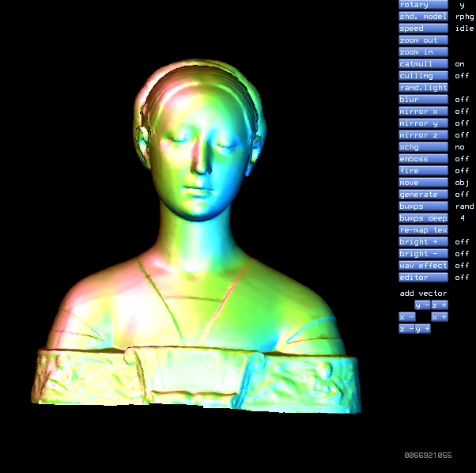Cycle the shd. model setting

[x=423, y=17]
